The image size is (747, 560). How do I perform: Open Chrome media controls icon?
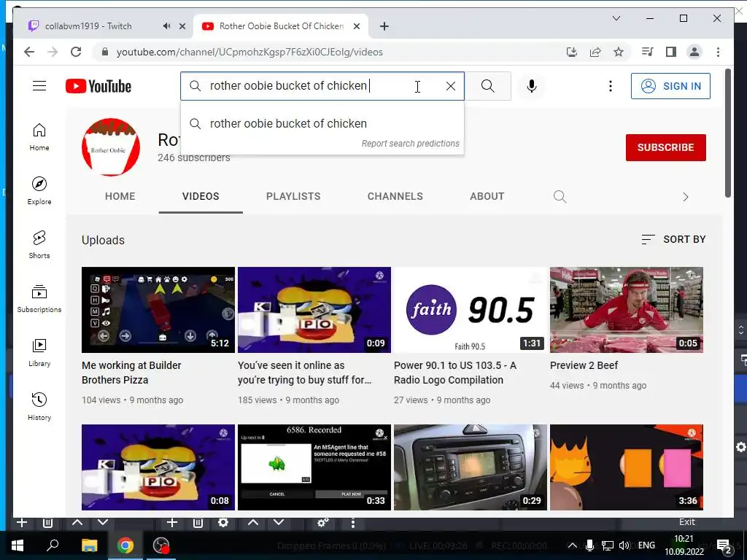click(x=648, y=52)
